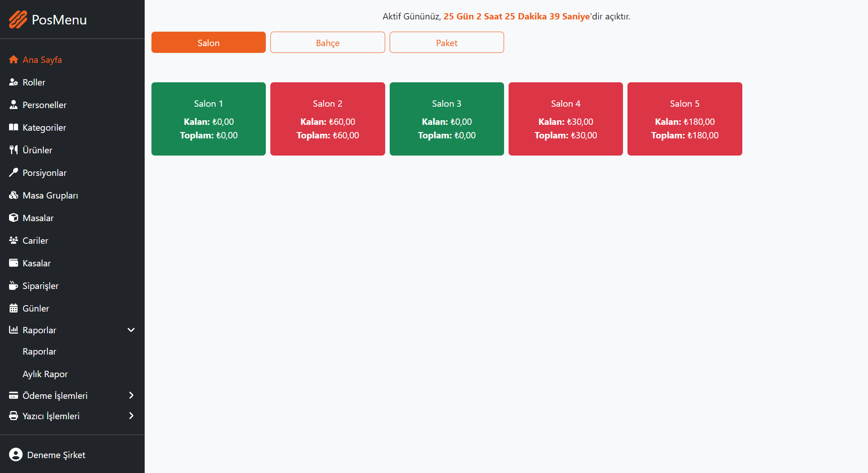The image size is (868, 473).
Task: Switch to the Paket tab
Action: (446, 43)
